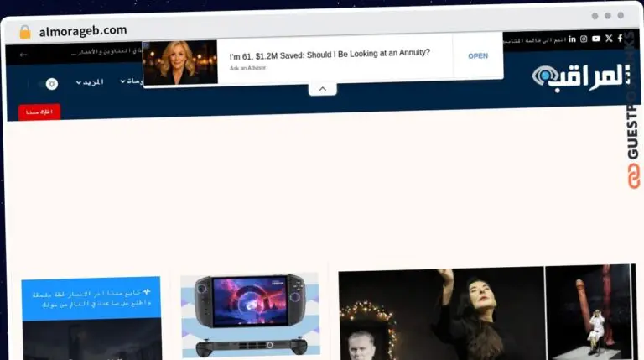
Task: Click the blonde woman ad thumbnail
Action: click(180, 61)
